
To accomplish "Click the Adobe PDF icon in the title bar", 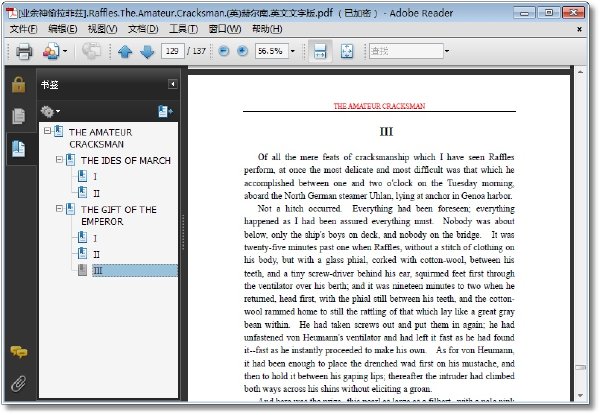I will point(12,13).
